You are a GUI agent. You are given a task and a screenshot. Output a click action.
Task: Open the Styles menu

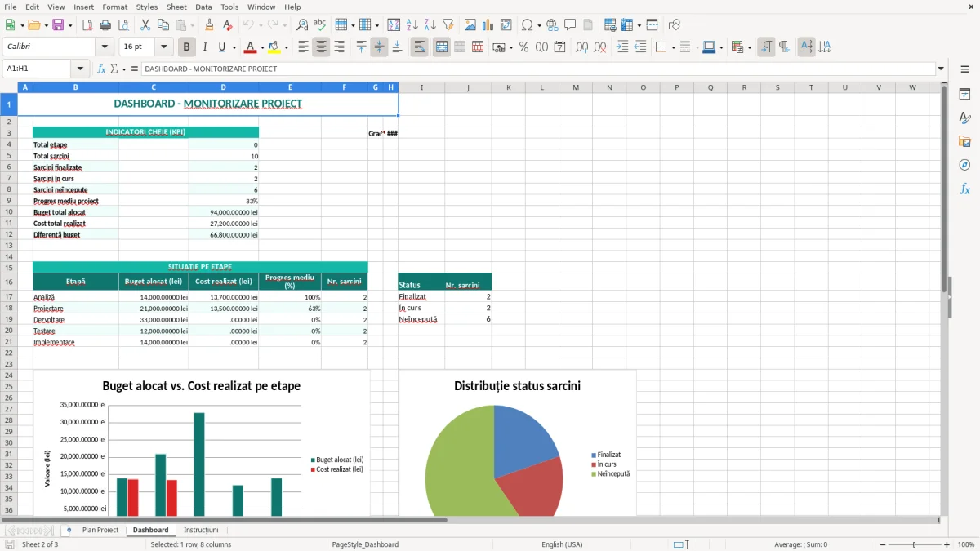[147, 7]
